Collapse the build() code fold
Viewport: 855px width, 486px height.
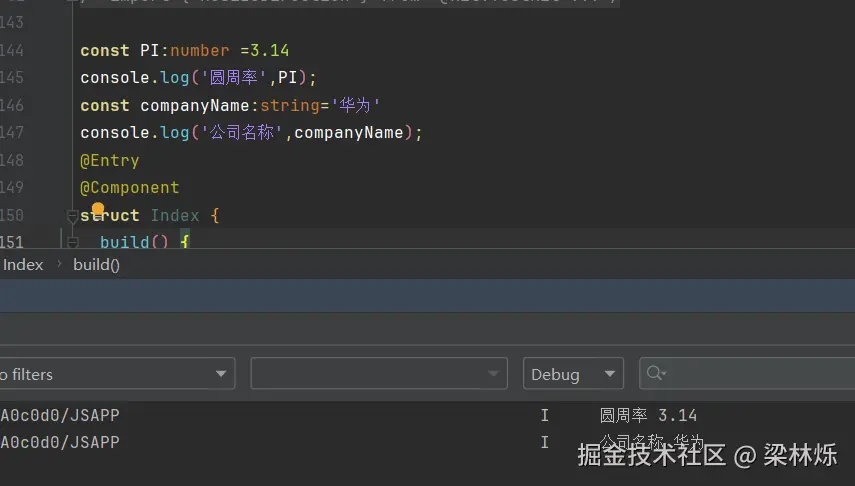73,242
